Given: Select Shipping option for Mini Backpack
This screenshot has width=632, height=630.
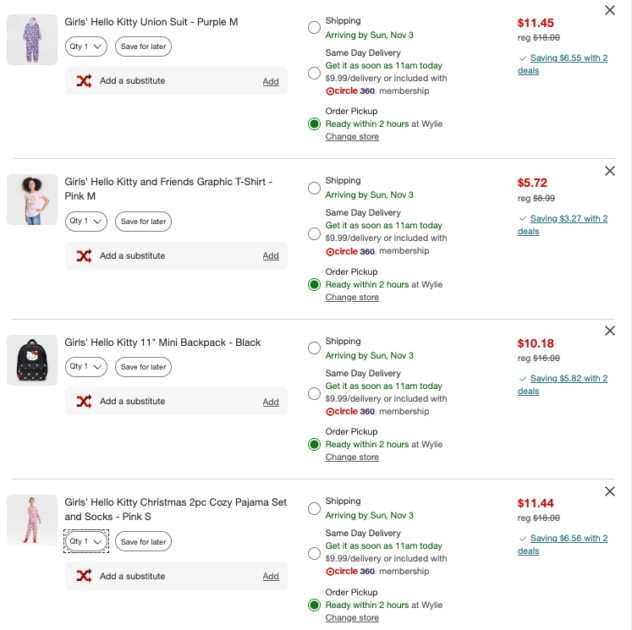Looking at the screenshot, I should pyautogui.click(x=315, y=348).
